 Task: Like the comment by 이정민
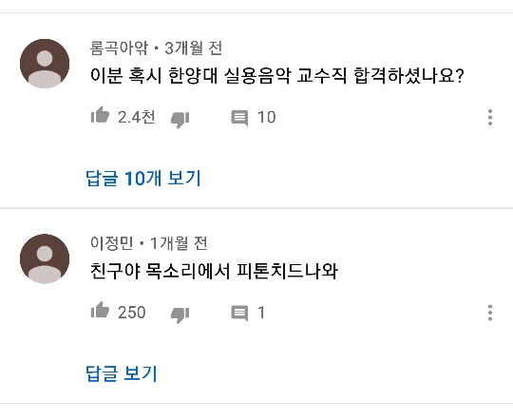pos(100,310)
